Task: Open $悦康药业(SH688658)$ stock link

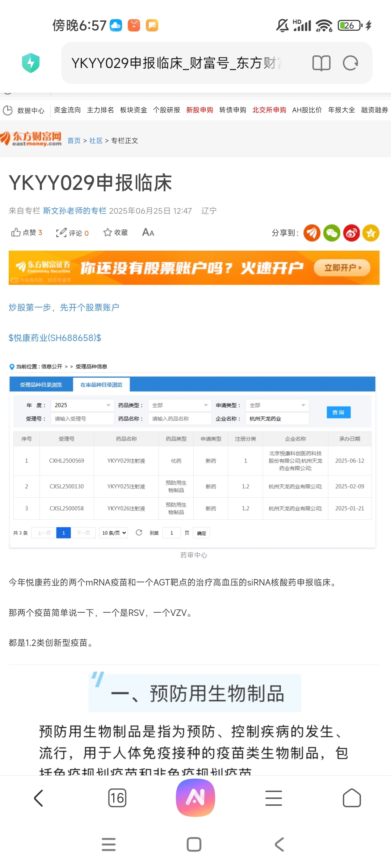Action: [x=55, y=338]
